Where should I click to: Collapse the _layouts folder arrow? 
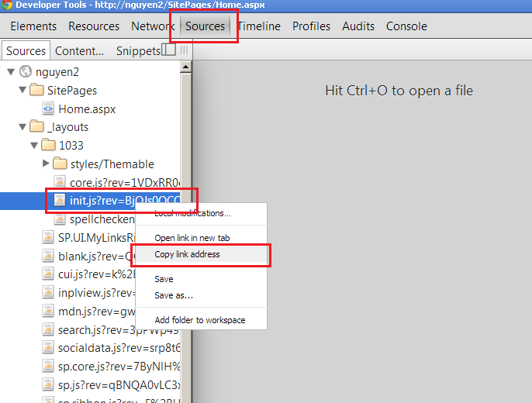pyautogui.click(x=22, y=127)
